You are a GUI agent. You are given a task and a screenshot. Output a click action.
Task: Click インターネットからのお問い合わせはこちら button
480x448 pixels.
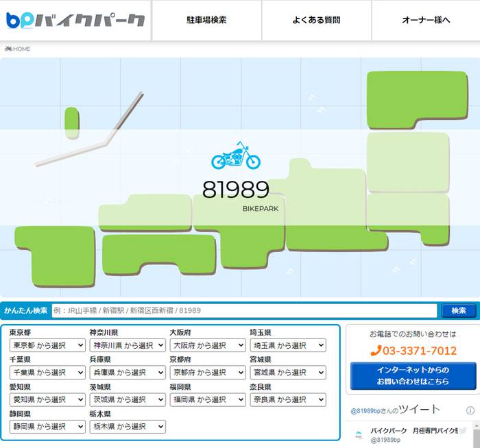point(413,376)
